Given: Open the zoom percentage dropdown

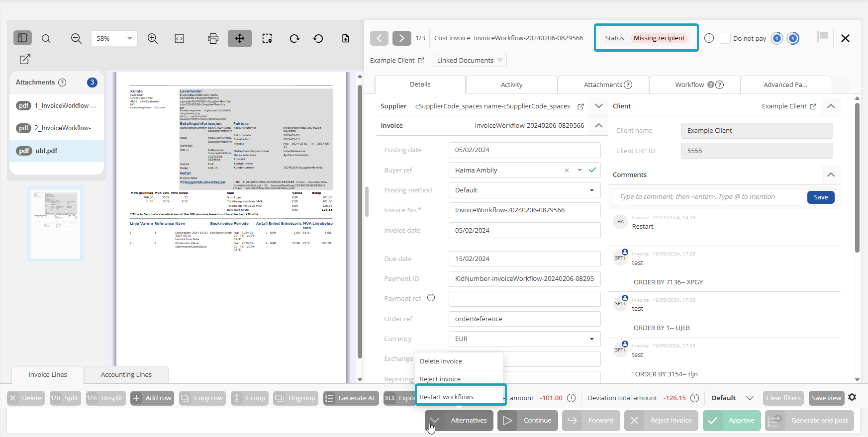Looking at the screenshot, I should [x=129, y=38].
